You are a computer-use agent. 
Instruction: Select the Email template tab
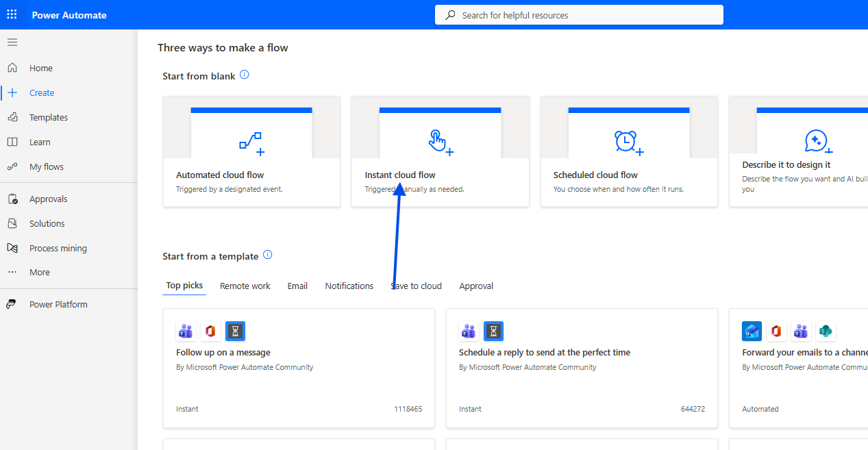pos(297,286)
